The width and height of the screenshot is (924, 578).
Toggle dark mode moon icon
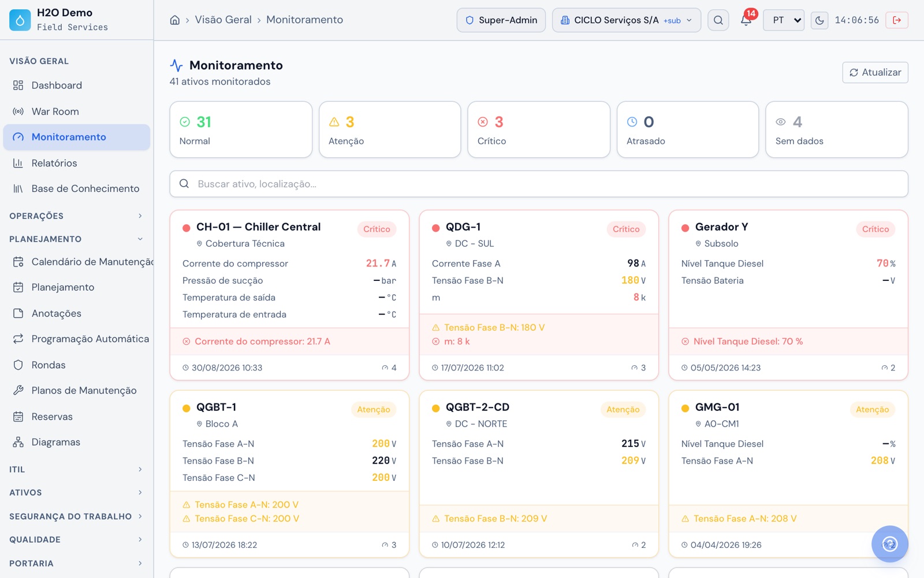point(819,20)
